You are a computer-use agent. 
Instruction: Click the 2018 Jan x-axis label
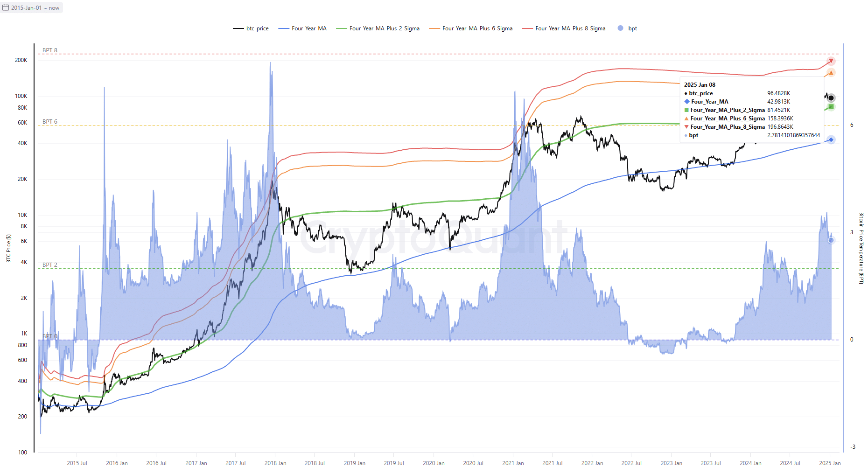pyautogui.click(x=275, y=463)
